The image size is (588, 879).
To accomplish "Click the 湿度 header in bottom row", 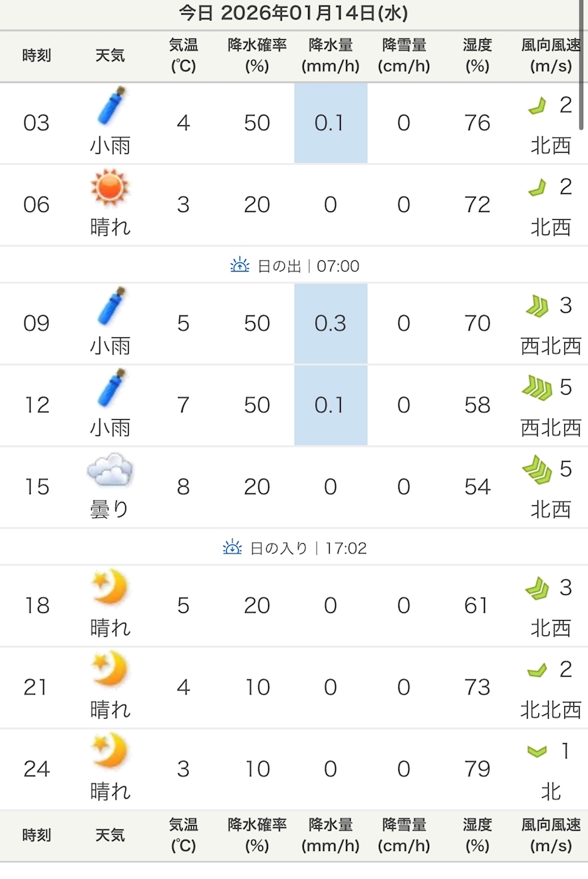I will coord(477,836).
